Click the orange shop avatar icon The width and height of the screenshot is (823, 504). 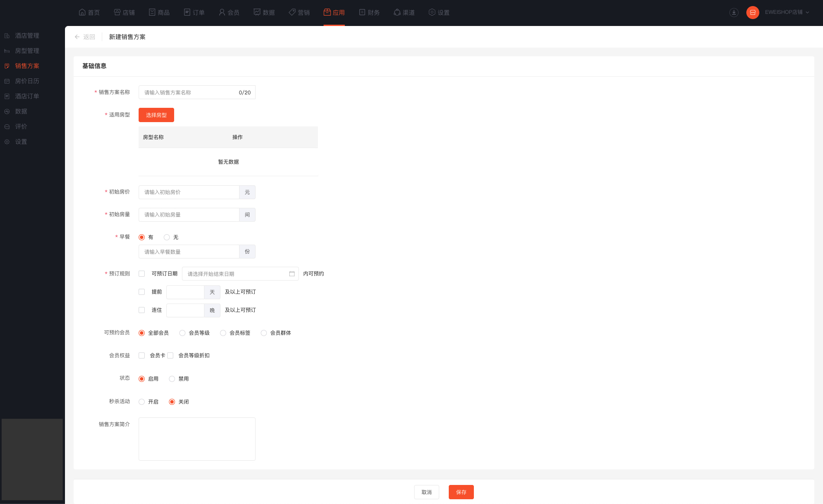pos(753,13)
